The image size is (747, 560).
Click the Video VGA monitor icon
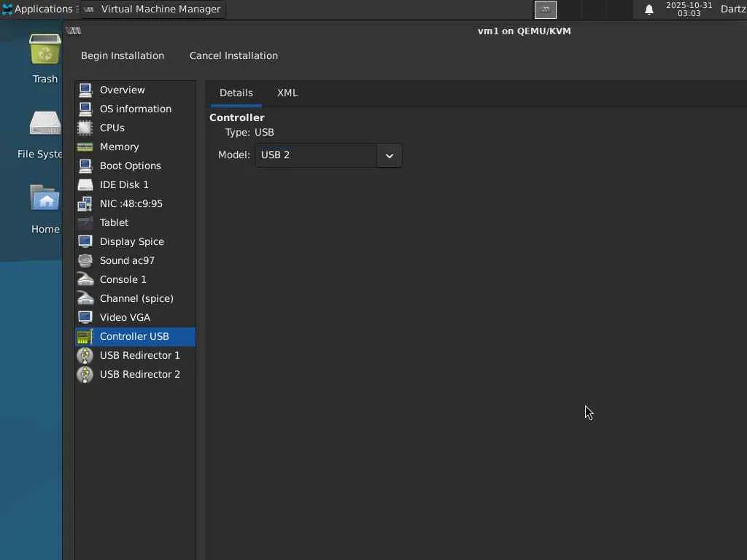pyautogui.click(x=85, y=317)
